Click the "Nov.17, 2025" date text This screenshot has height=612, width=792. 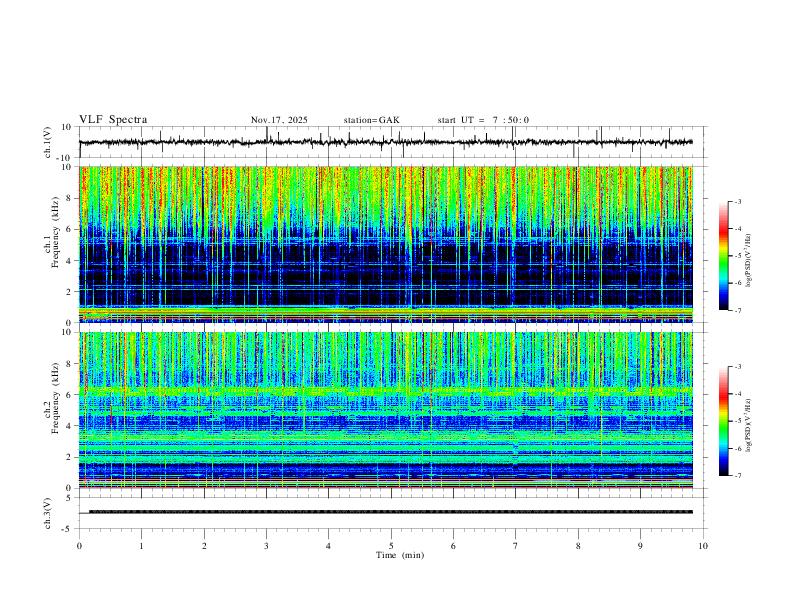[279, 120]
